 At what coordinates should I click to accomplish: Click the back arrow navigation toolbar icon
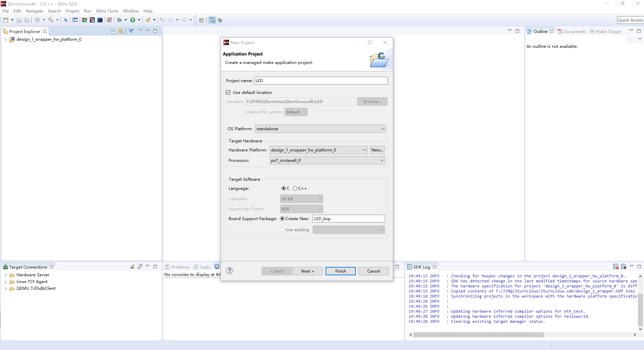click(x=171, y=20)
